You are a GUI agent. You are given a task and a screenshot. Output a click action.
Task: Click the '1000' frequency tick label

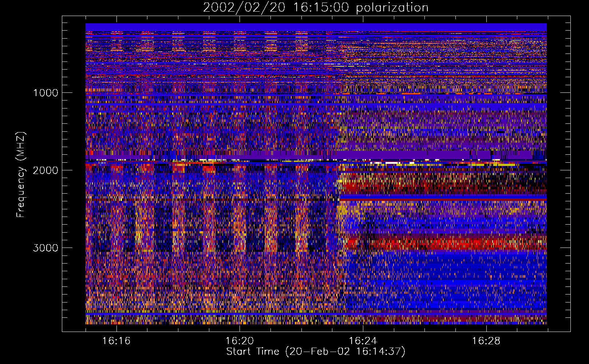pyautogui.click(x=46, y=93)
